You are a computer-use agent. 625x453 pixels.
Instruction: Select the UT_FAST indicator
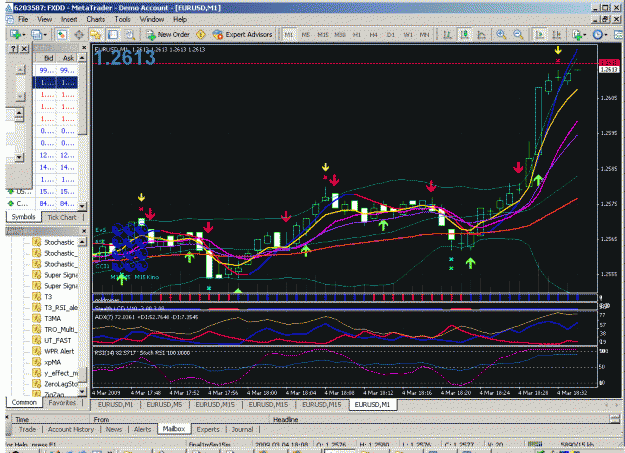pos(58,341)
